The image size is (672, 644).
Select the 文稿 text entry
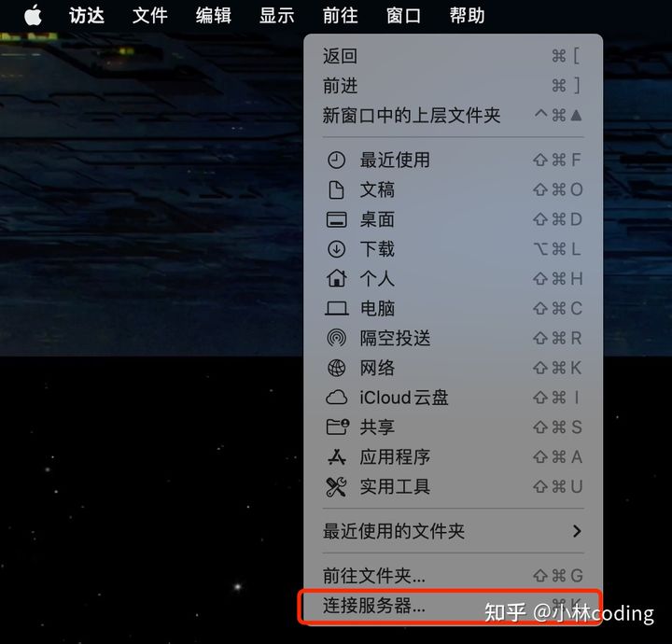point(377,189)
